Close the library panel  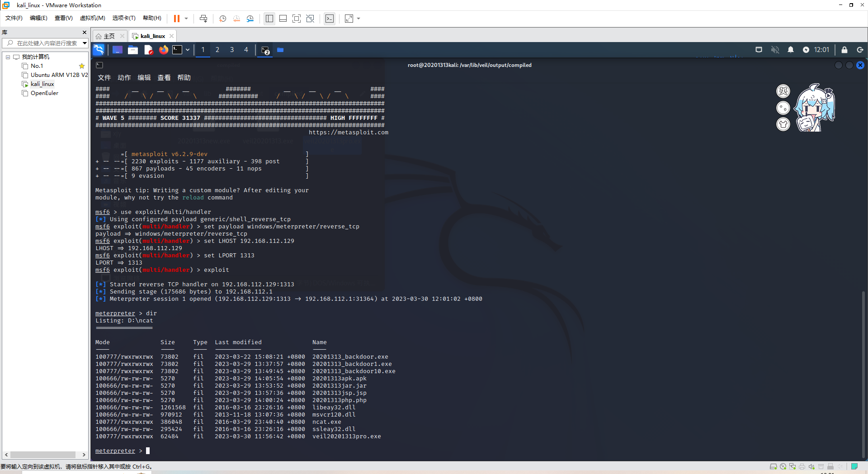pyautogui.click(x=84, y=33)
